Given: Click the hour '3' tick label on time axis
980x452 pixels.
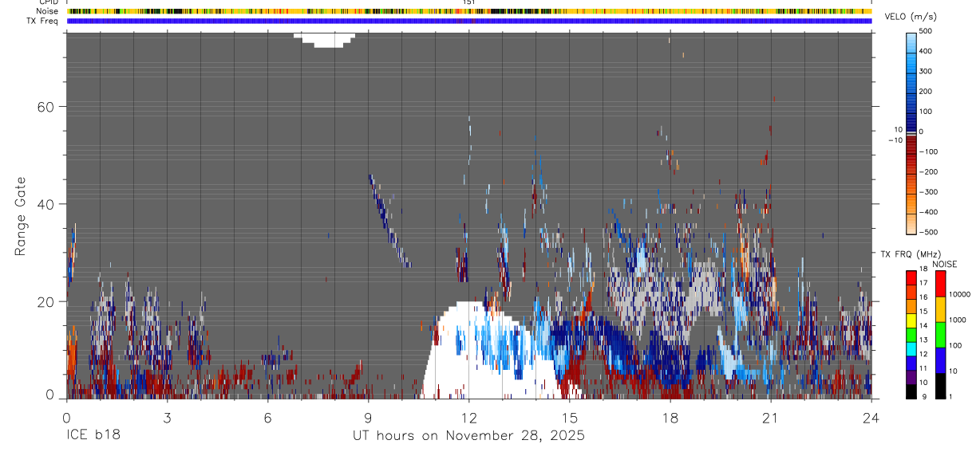Looking at the screenshot, I should tap(167, 417).
